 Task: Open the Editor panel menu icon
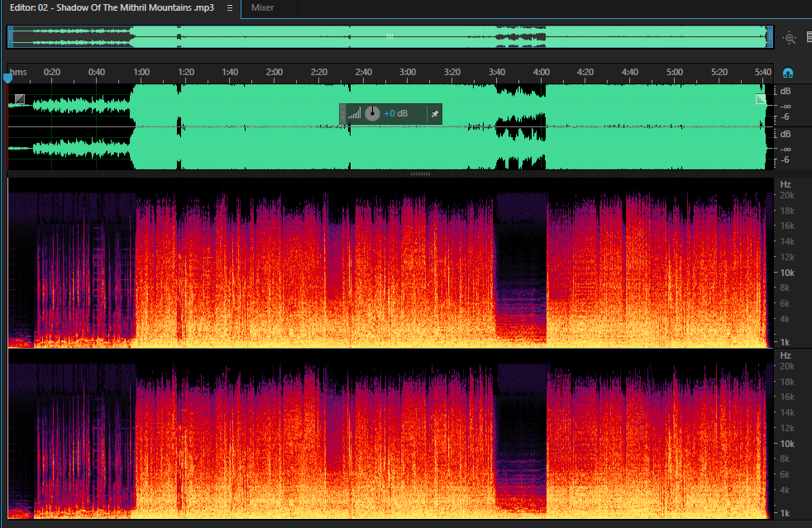pos(230,7)
